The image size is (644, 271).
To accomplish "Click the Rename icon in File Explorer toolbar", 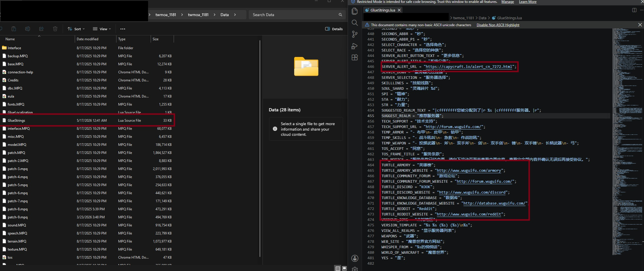I will 28,29.
